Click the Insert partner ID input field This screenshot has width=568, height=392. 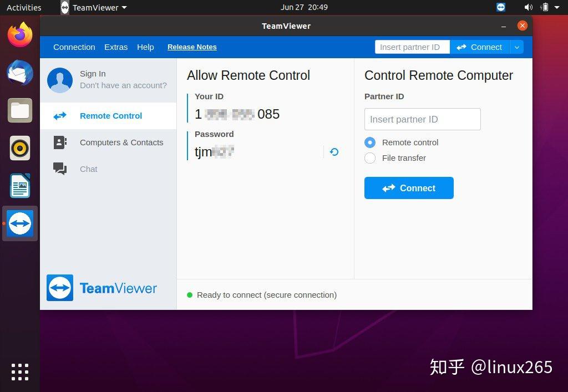tap(423, 119)
